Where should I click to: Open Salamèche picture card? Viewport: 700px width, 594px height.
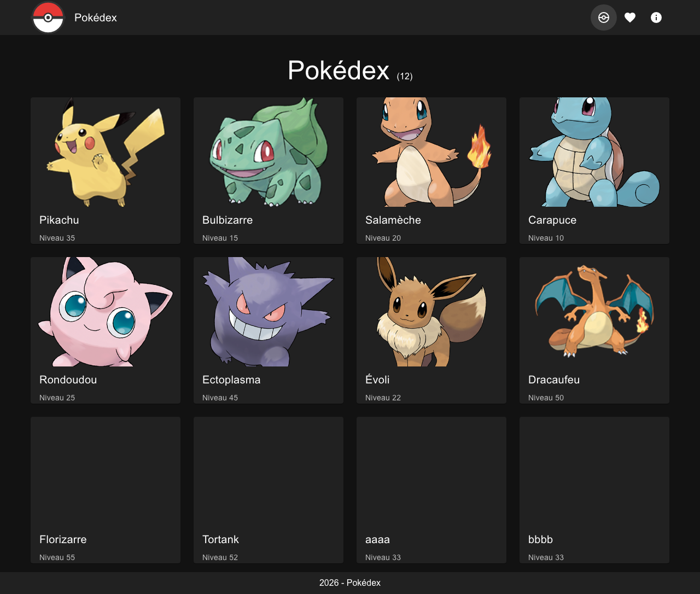[431, 152]
